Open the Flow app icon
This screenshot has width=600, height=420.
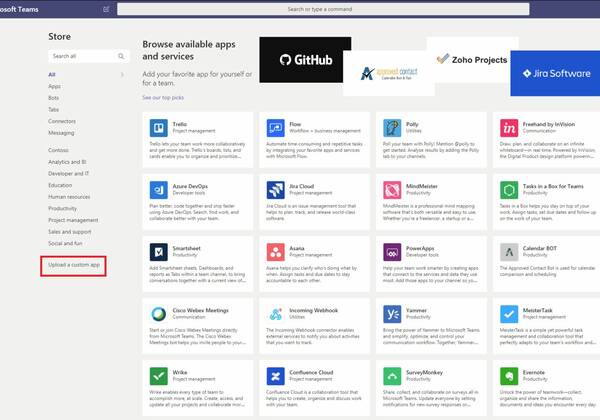coord(276,128)
